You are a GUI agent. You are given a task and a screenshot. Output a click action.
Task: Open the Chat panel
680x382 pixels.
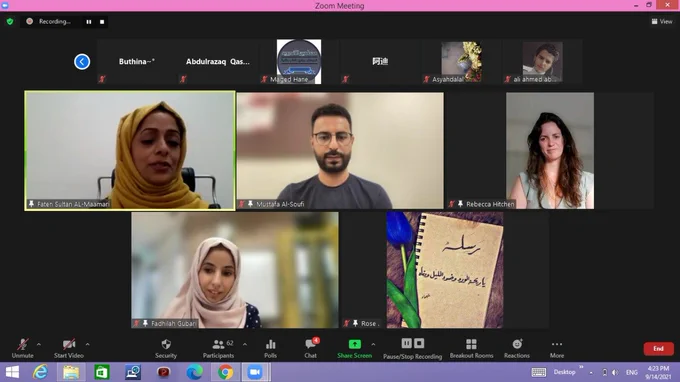pos(311,348)
